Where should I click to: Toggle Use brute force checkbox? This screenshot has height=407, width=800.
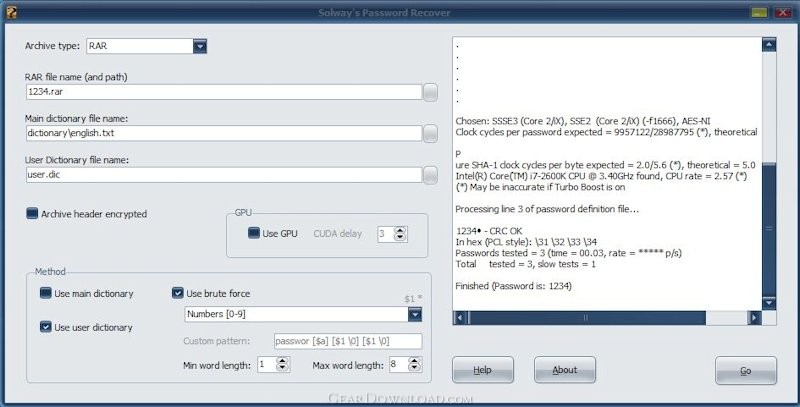pyautogui.click(x=178, y=293)
